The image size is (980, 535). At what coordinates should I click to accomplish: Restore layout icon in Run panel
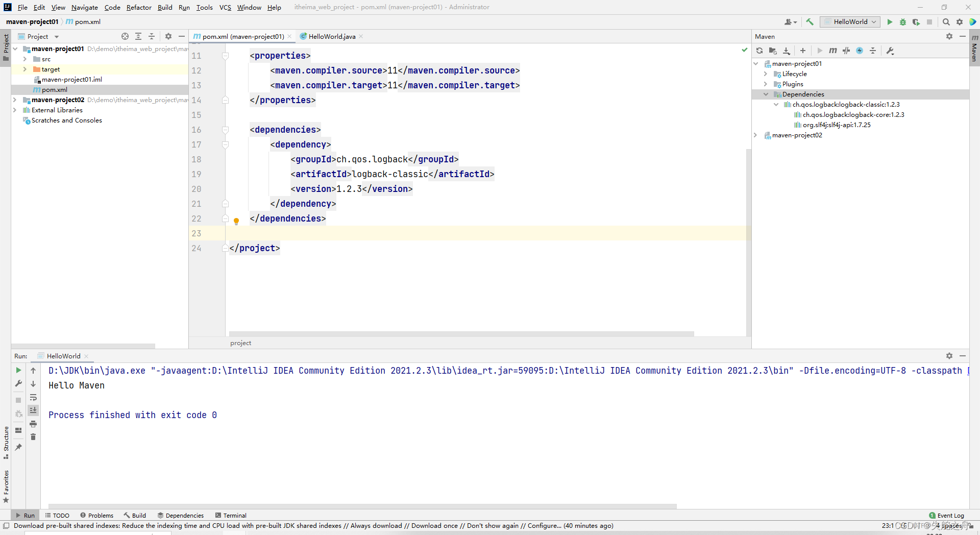coord(18,430)
